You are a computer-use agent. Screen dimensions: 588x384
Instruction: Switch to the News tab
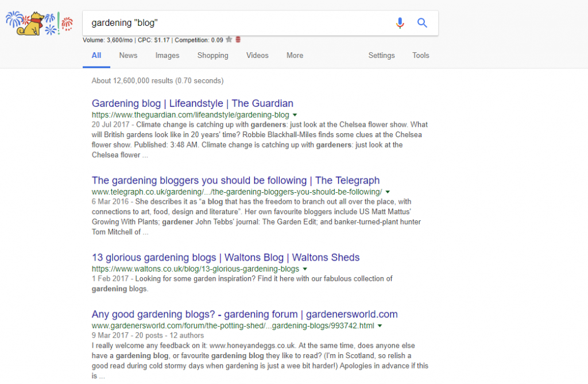point(128,56)
